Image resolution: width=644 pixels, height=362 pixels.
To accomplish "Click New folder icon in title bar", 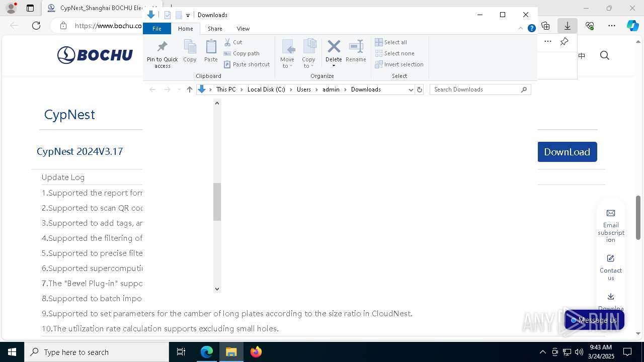I will 179,15.
